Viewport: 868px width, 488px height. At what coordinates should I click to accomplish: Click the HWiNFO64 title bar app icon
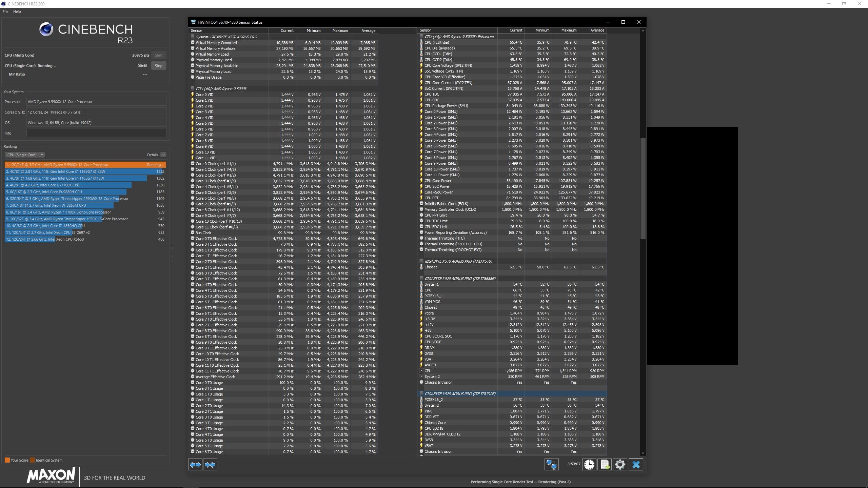tap(193, 22)
